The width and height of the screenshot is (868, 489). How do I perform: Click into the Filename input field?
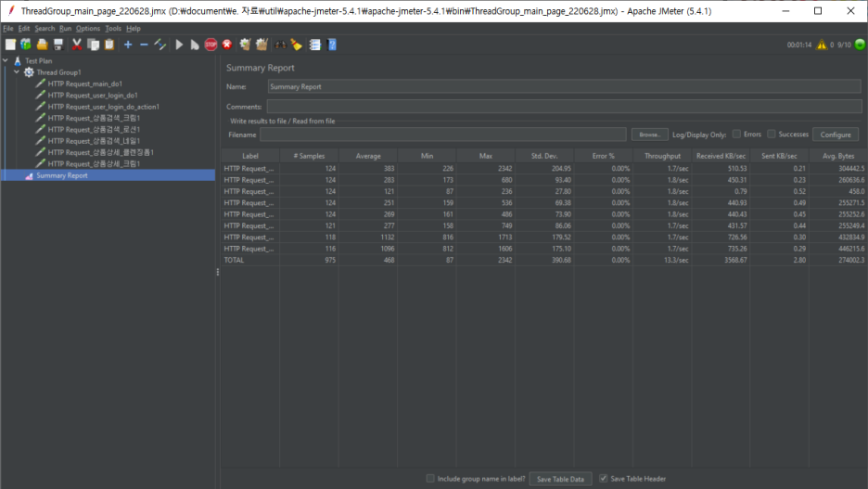[x=443, y=135]
